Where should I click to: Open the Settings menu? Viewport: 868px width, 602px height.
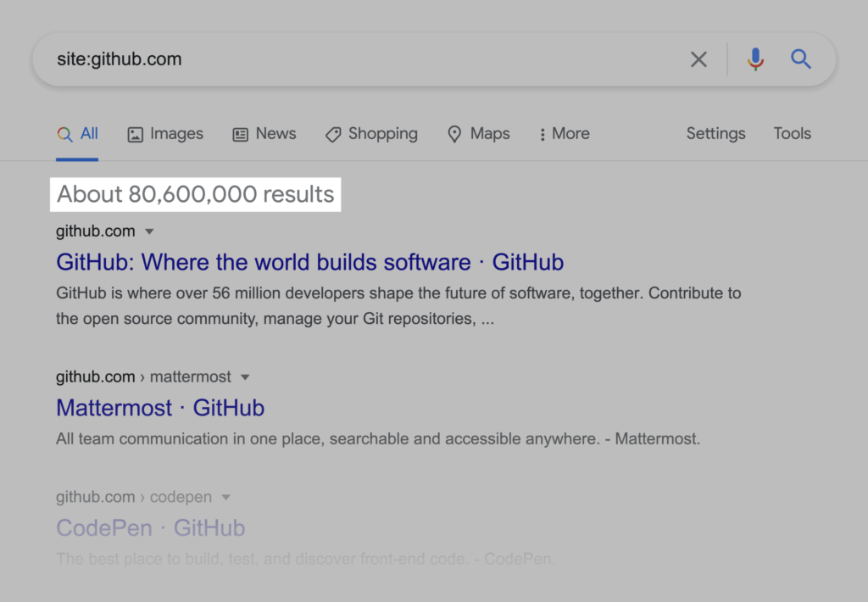click(x=715, y=133)
